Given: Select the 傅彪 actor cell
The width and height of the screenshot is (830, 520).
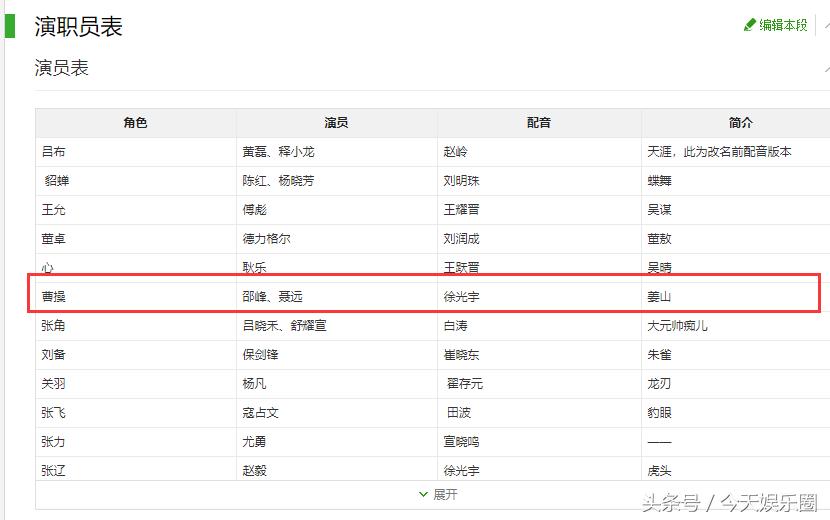Looking at the screenshot, I should [x=337, y=210].
